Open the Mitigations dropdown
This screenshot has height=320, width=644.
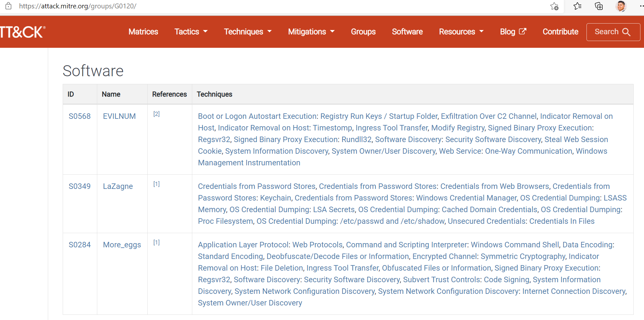pos(311,32)
